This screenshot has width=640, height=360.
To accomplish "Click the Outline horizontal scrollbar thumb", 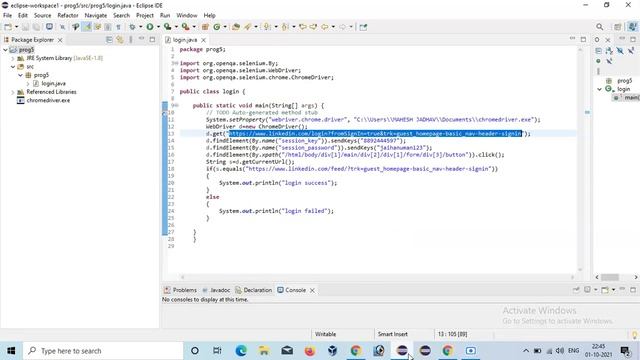I will [610, 277].
